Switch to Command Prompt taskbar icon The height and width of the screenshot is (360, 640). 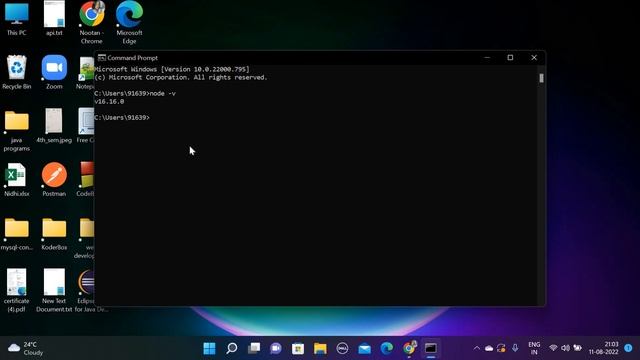[431, 348]
